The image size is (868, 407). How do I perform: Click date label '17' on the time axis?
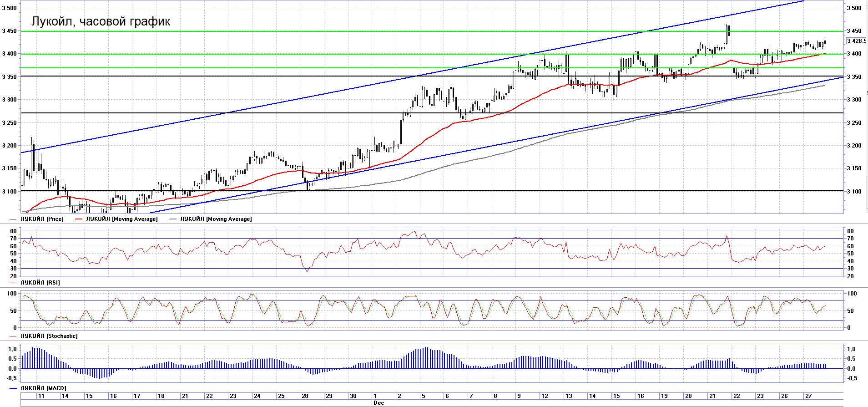[137, 396]
